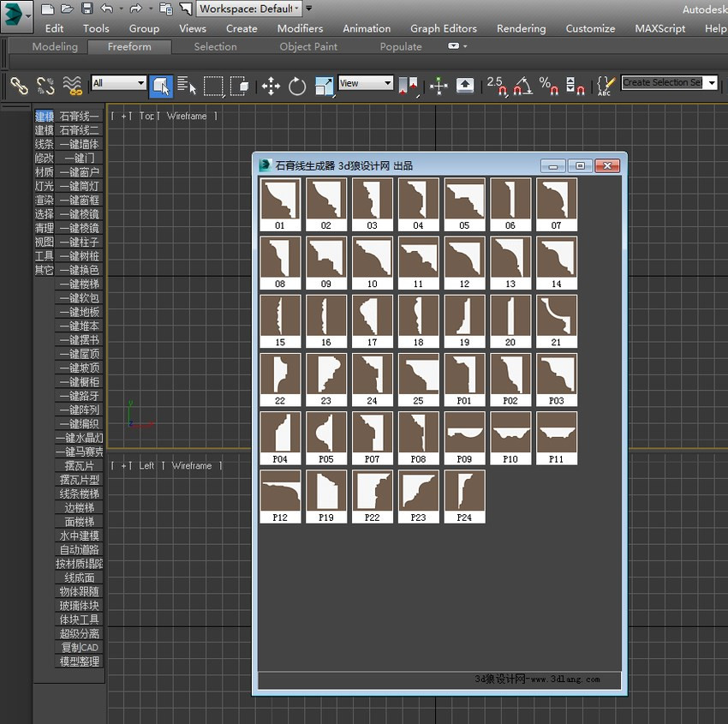Pick cornice profile thumbnail P09
This screenshot has height=724, width=728.
tap(464, 438)
